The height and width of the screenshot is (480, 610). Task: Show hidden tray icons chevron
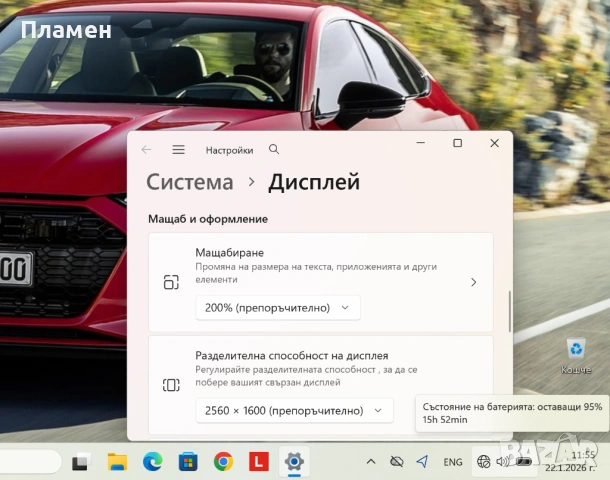click(x=371, y=462)
